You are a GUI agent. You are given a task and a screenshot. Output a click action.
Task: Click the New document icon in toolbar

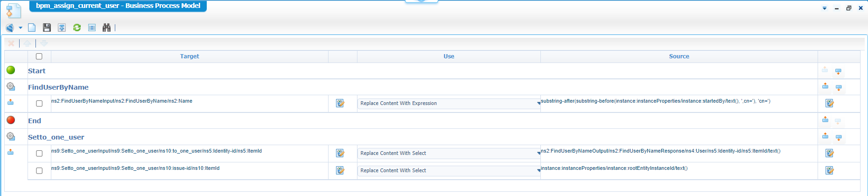[32, 28]
